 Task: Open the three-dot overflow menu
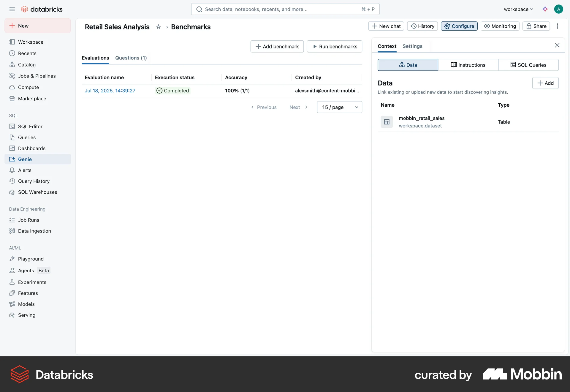point(558,26)
